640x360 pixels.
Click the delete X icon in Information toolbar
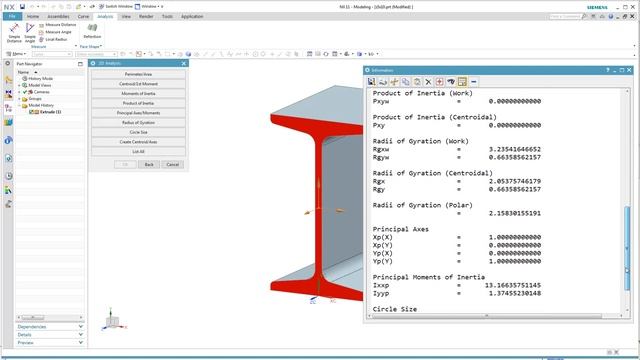428,82
